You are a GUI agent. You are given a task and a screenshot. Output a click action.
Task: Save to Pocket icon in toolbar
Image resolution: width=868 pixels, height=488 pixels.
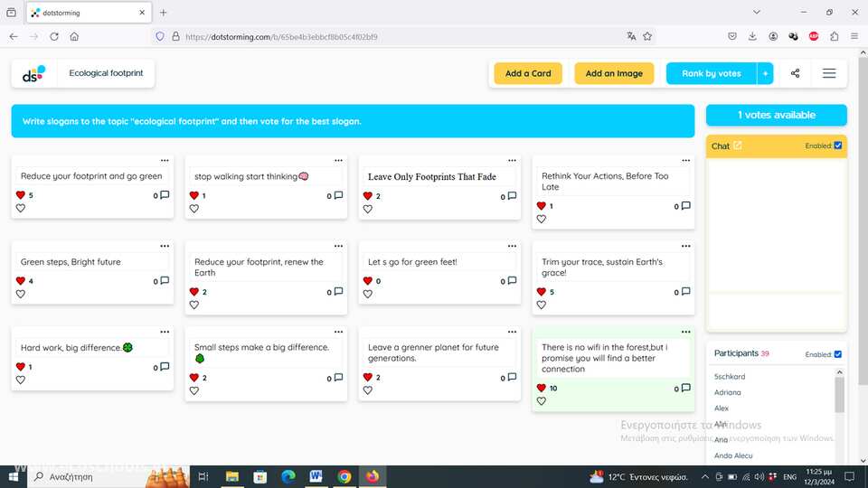(x=732, y=36)
